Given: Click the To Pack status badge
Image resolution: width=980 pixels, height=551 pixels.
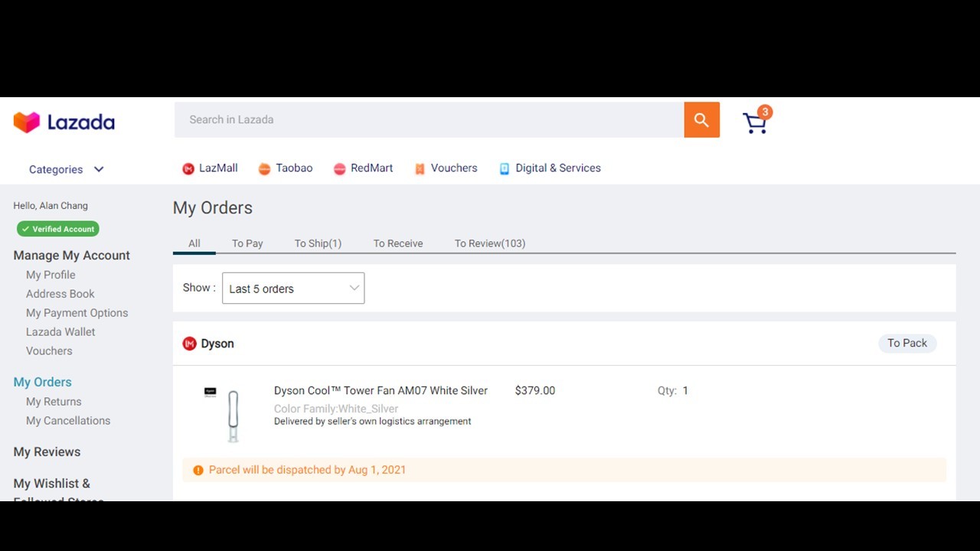Looking at the screenshot, I should pyautogui.click(x=907, y=344).
